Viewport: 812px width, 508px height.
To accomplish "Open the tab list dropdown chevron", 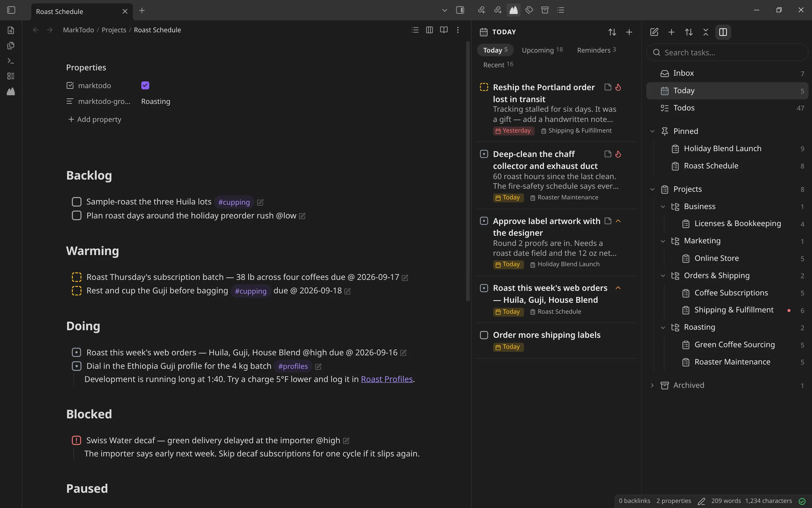I will (445, 10).
